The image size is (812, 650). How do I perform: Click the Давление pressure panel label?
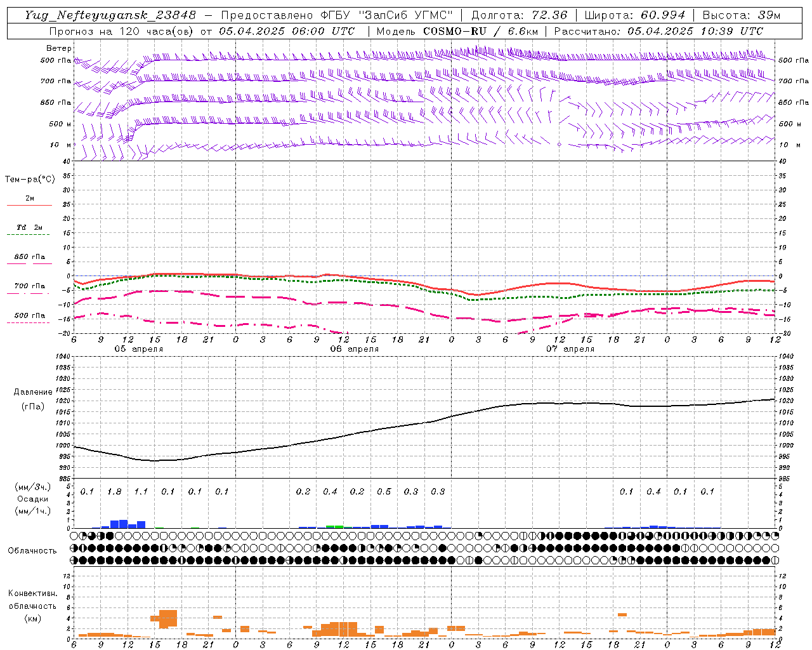[33, 392]
